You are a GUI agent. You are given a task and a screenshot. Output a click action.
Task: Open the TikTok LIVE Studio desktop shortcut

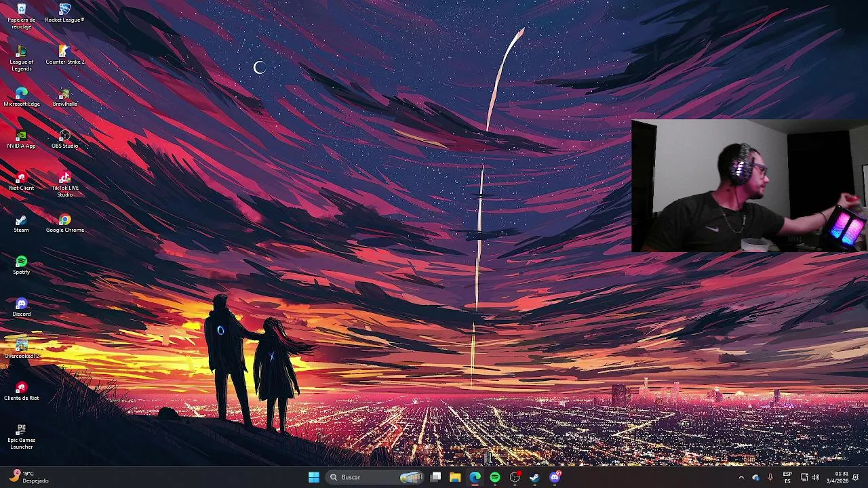[x=64, y=184]
